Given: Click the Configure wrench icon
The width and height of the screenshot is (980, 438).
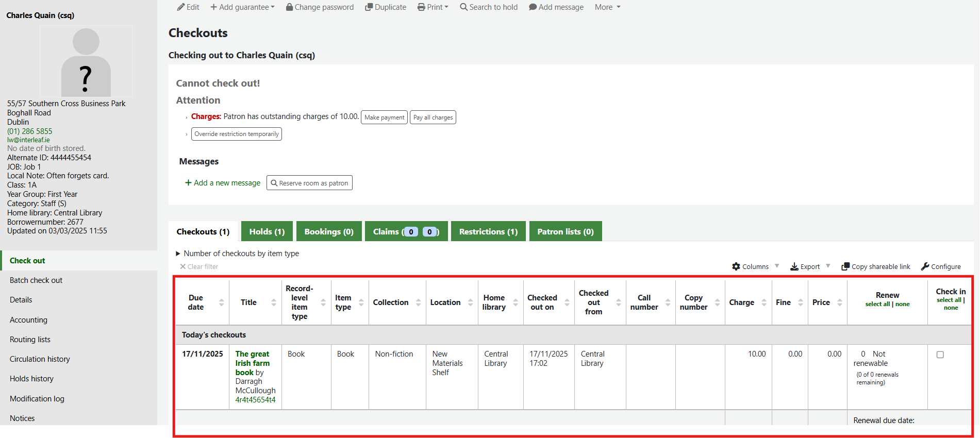Looking at the screenshot, I should coord(925,266).
